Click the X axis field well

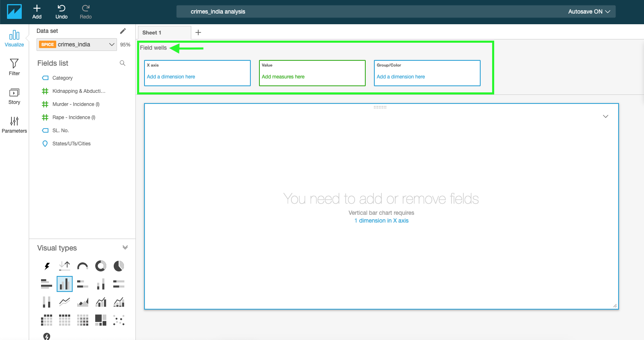197,73
